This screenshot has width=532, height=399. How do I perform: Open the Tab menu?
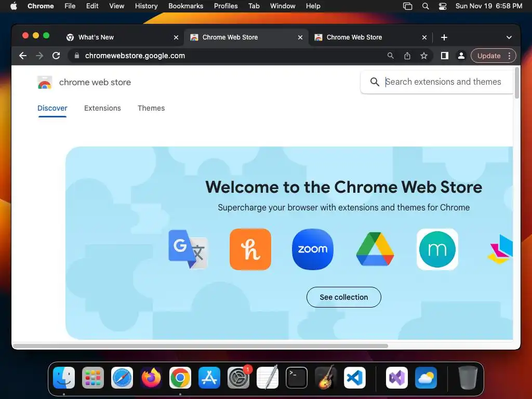point(254,6)
